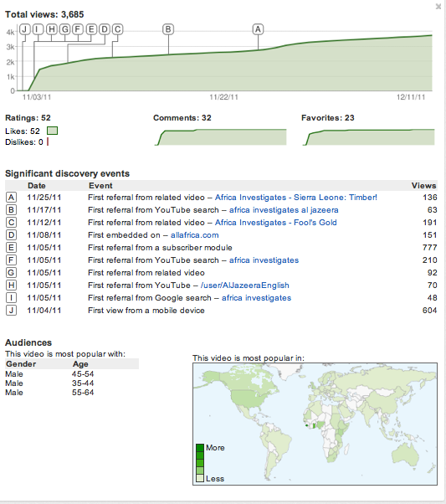The image size is (446, 504).
Task: Click the 'Total views: 3,685' heading
Action: point(44,14)
